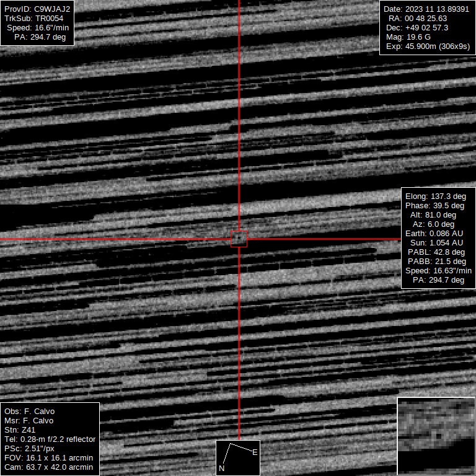Click the 'PABB: 21.5 deg' text
Image resolution: width=476 pixels, height=476 pixels.
pos(437,262)
